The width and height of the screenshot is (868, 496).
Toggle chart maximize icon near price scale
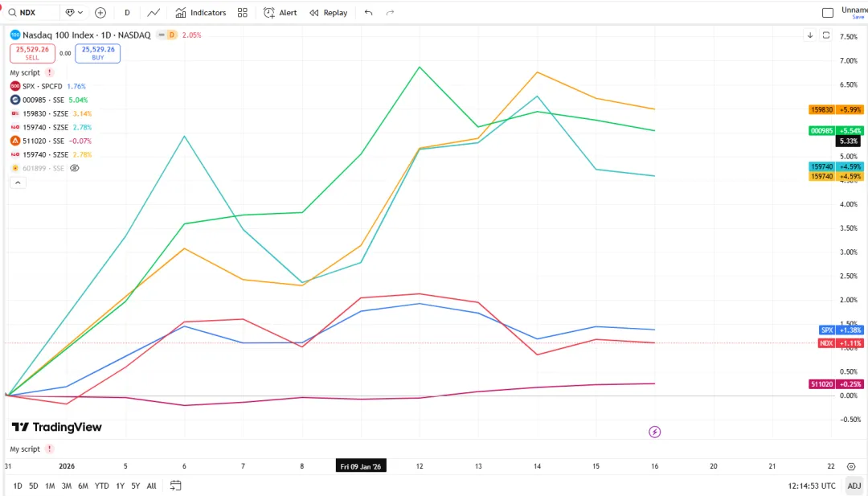point(826,35)
